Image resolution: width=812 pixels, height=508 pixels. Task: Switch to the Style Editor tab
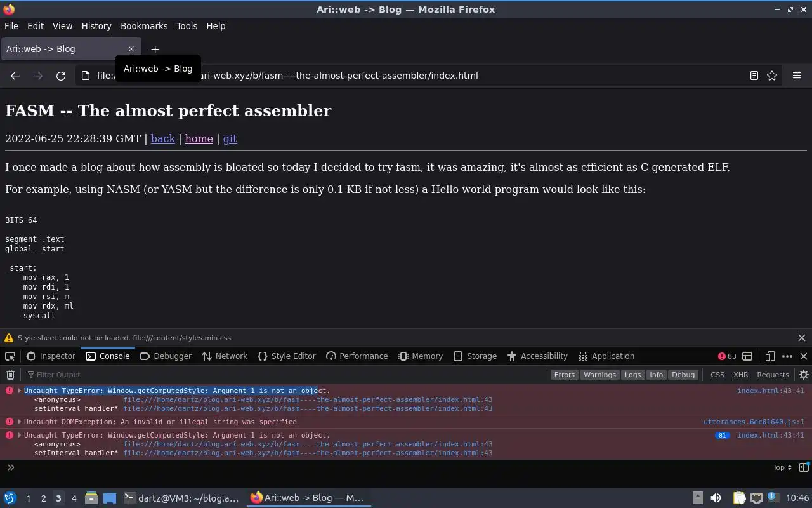tap(287, 356)
